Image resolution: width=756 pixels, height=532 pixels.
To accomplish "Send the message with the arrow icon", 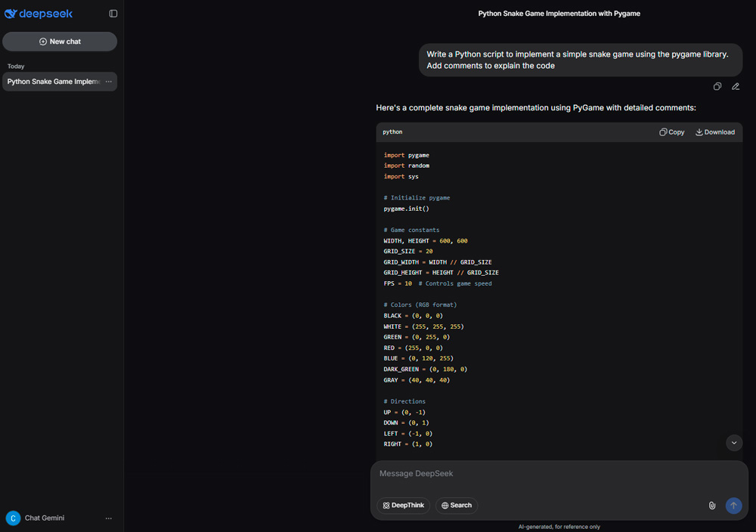I will (x=733, y=505).
